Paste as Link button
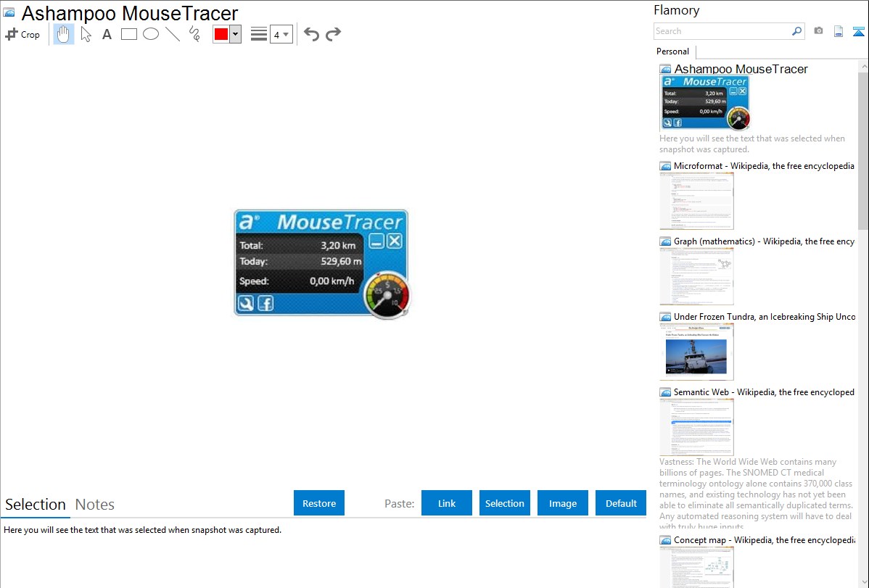Image resolution: width=869 pixels, height=588 pixels. 447,503
